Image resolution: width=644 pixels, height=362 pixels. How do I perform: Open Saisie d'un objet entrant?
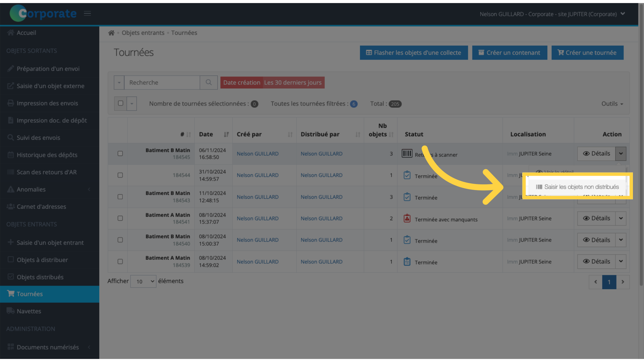[x=50, y=243]
